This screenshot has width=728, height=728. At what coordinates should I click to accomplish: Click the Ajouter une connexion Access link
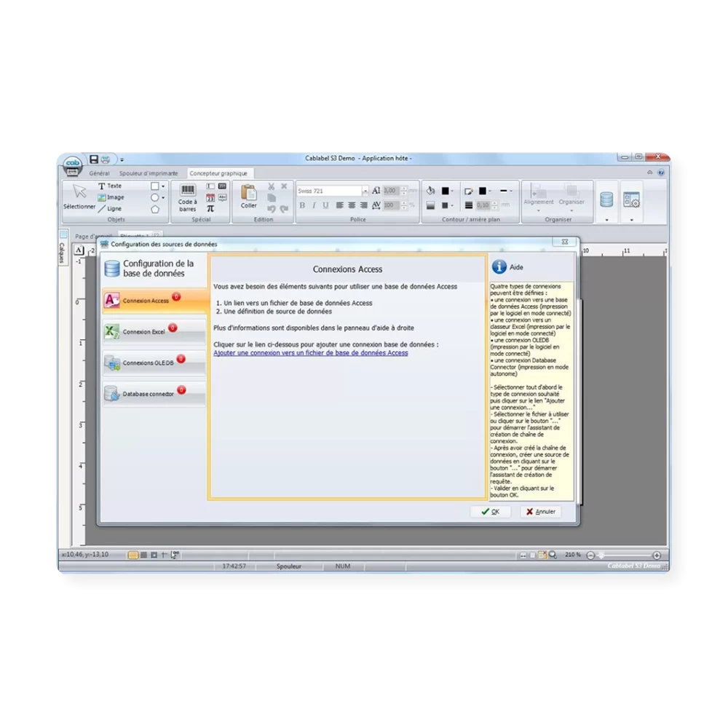point(310,353)
